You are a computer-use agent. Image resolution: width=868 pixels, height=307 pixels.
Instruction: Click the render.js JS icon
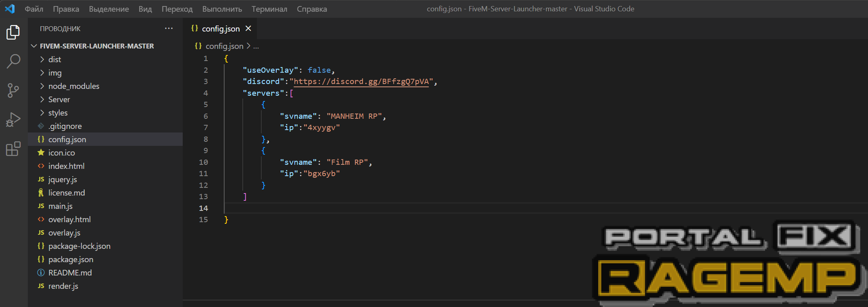pyautogui.click(x=41, y=286)
